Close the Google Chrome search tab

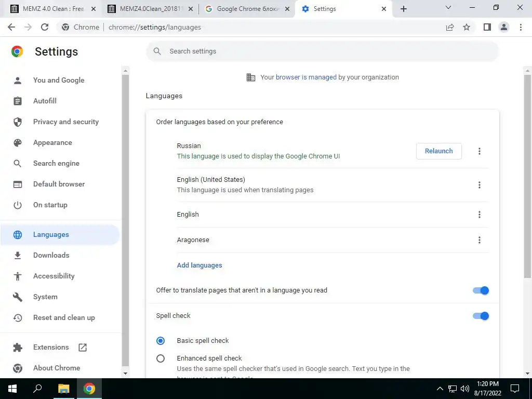tap(287, 9)
